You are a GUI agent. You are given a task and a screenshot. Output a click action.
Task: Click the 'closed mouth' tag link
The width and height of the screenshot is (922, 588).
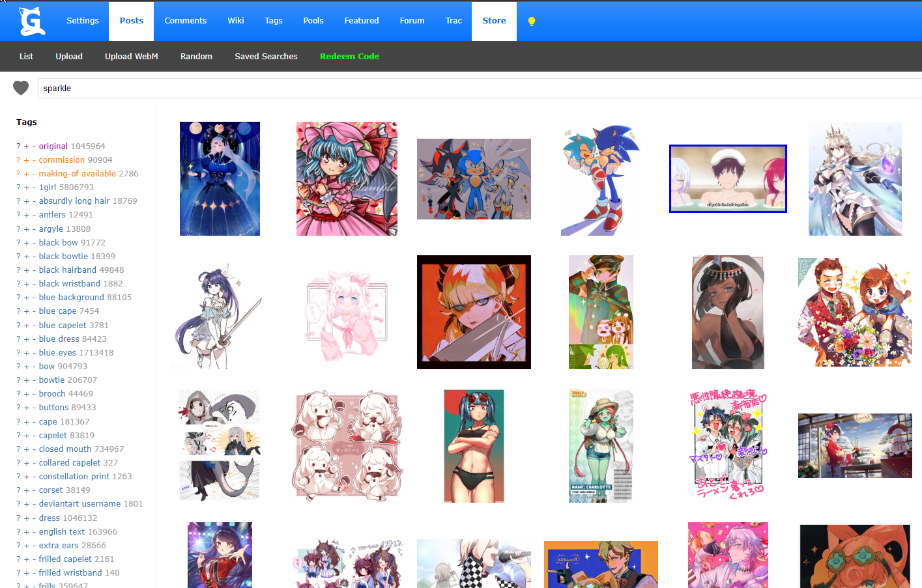(x=65, y=449)
